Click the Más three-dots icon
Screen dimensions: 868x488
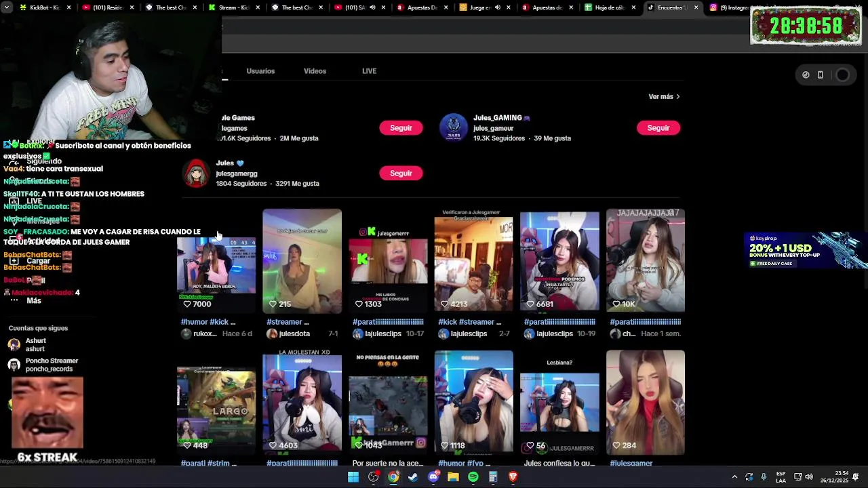(x=14, y=300)
